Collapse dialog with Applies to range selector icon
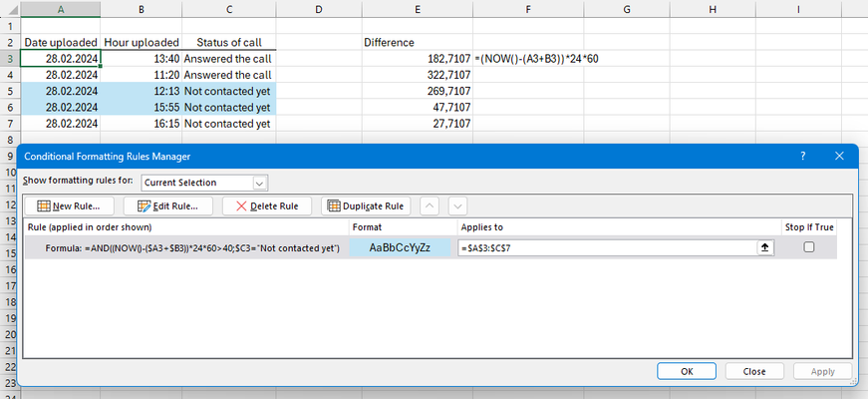 click(765, 248)
